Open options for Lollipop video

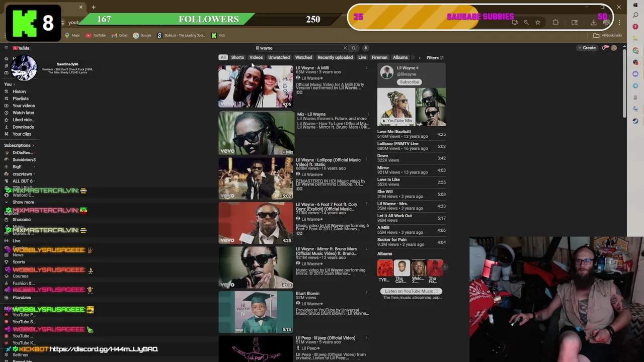pos(367,160)
